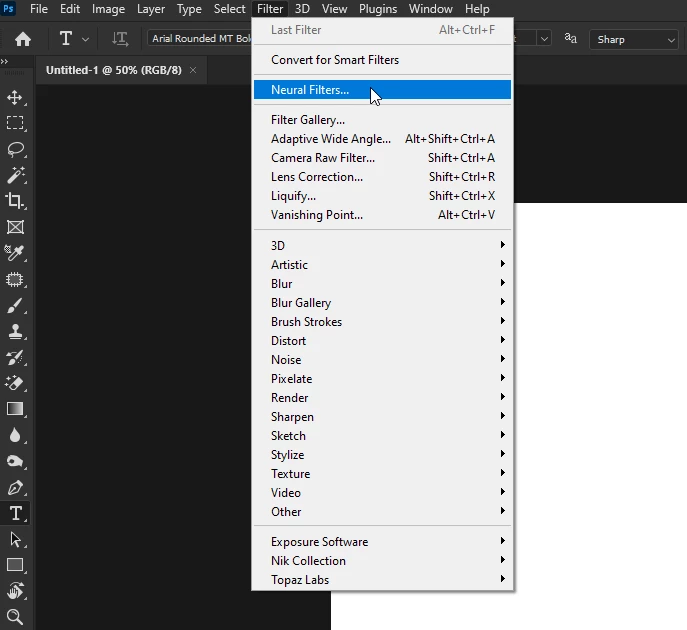Open the Liquify filter
The height and width of the screenshot is (630, 687).
[382, 196]
